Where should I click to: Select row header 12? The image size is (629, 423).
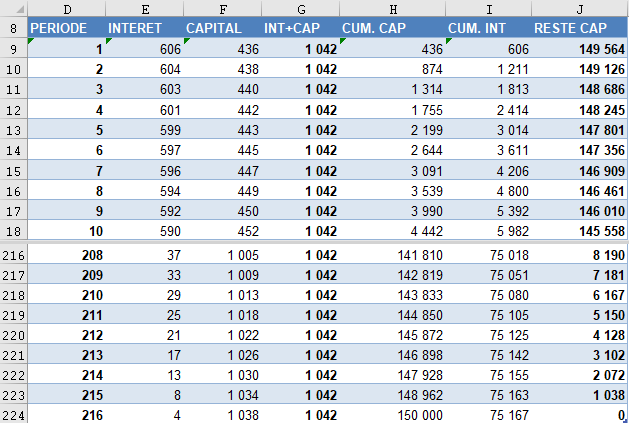(x=14, y=110)
